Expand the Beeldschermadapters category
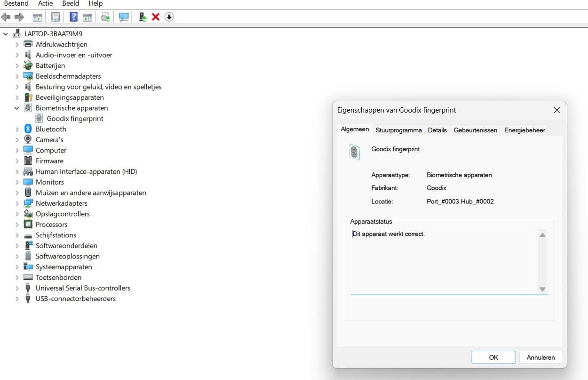This screenshot has height=380, width=588. (x=17, y=76)
